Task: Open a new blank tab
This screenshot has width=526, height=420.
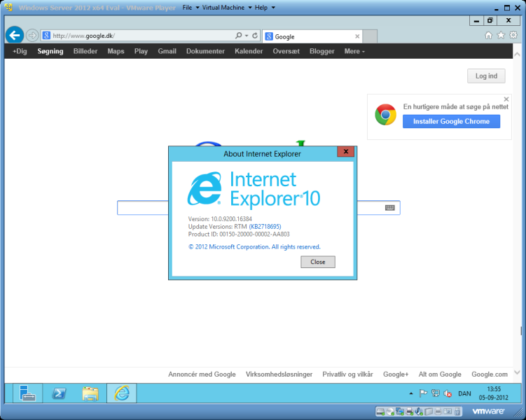Action: [x=370, y=36]
